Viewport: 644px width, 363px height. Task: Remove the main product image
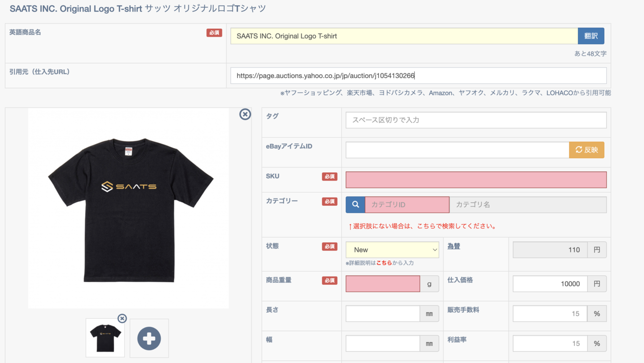[245, 114]
